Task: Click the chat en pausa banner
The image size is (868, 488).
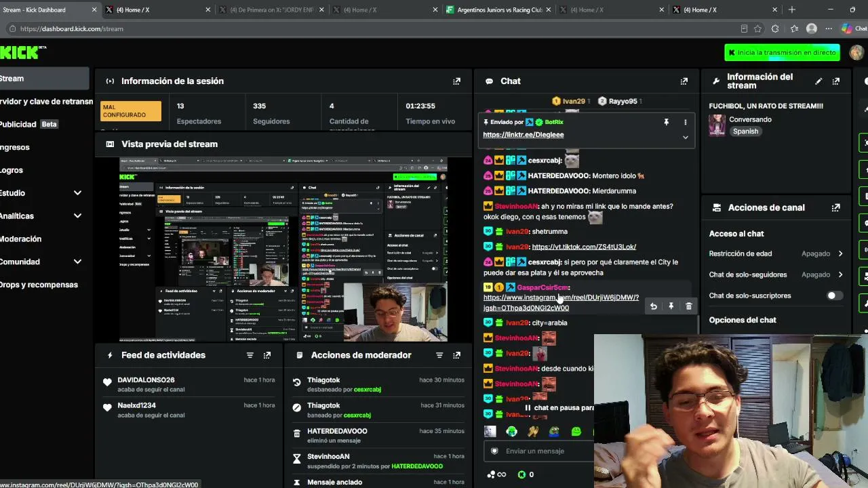Action: point(559,408)
